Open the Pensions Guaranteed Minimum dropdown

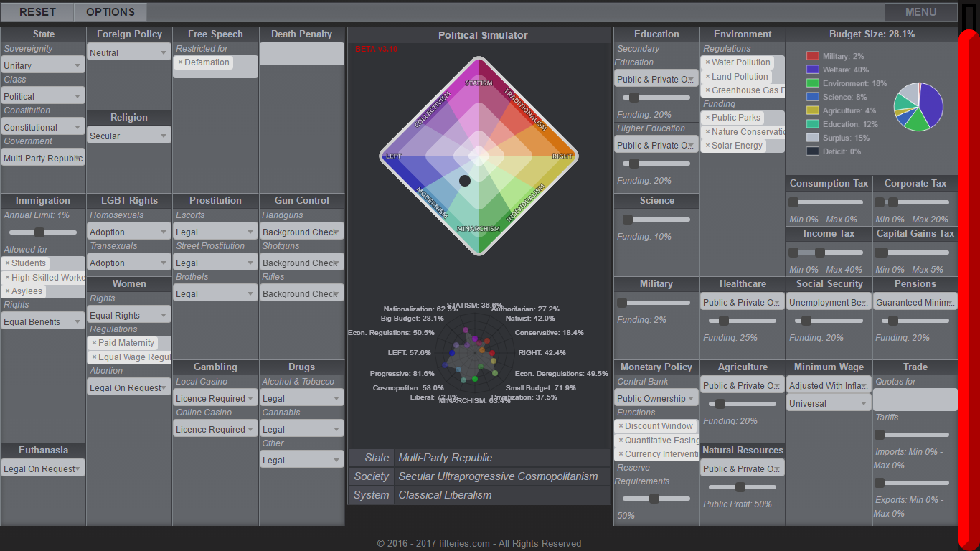(915, 302)
